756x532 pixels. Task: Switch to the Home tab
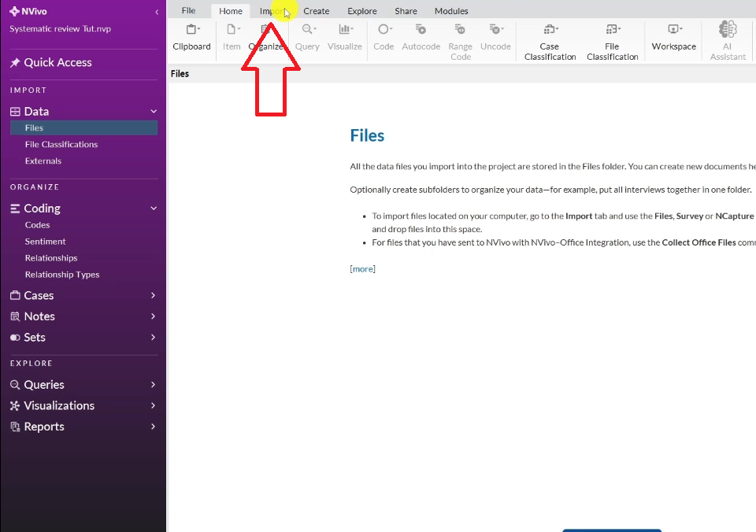point(231,10)
